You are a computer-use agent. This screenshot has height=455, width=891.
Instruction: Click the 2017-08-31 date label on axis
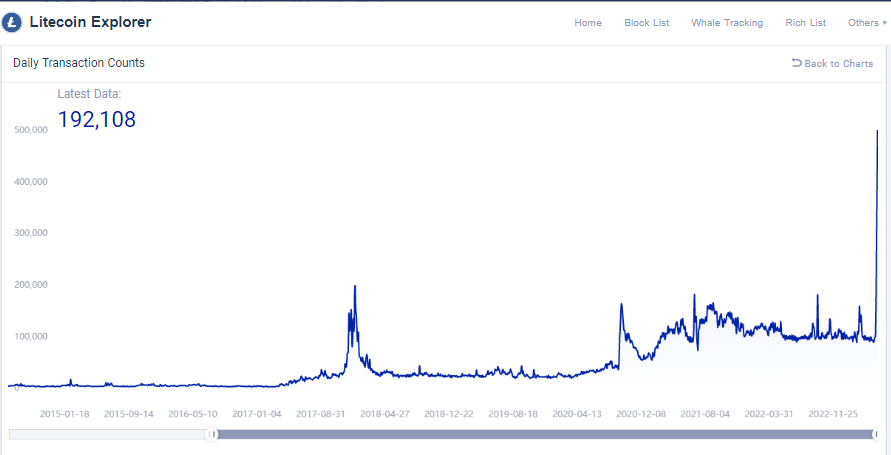(321, 413)
